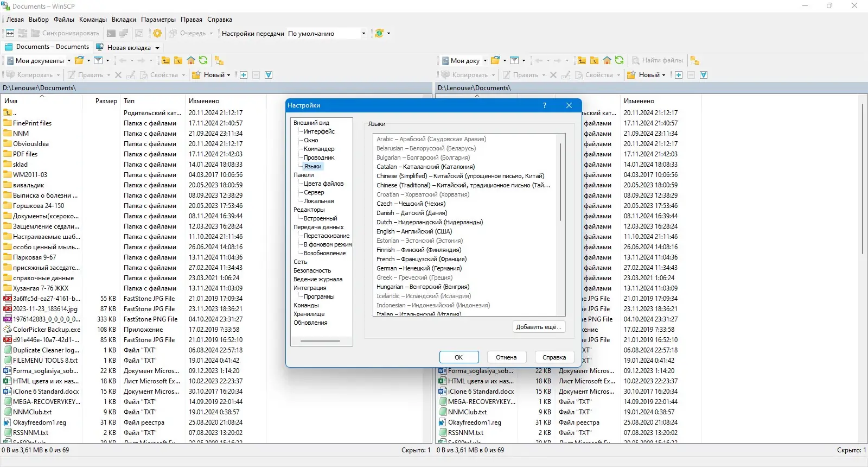
Task: Click the settings tree horizontal scrollbar
Action: point(320,341)
